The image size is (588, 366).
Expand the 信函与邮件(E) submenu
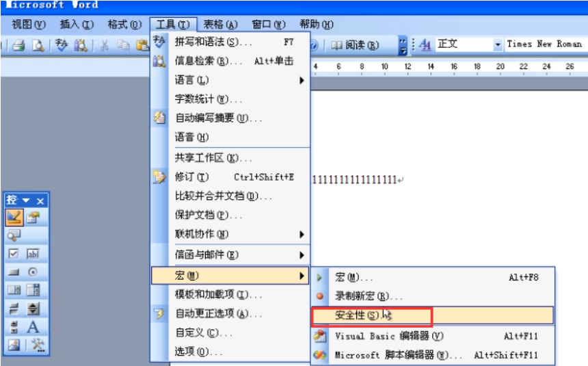(230, 255)
